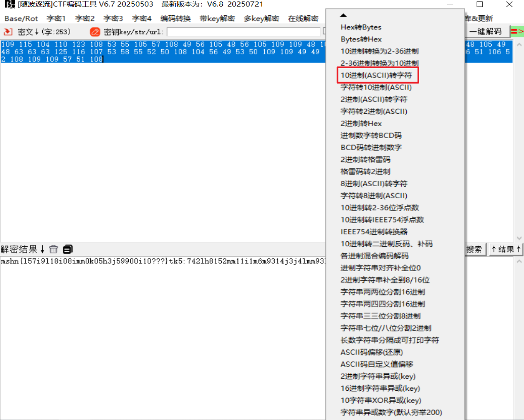
Task: Click the trash icon to clear 解密结果
Action: coord(54,249)
